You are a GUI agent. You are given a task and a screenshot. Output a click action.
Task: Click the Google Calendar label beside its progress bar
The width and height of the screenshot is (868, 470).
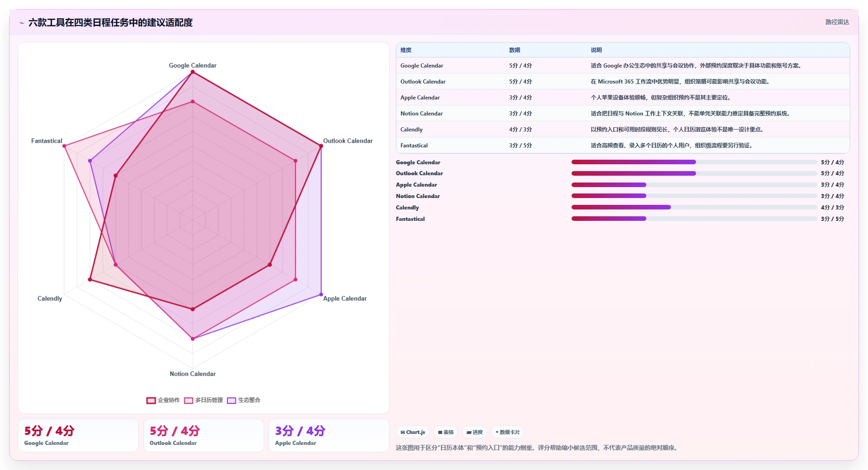[418, 162]
